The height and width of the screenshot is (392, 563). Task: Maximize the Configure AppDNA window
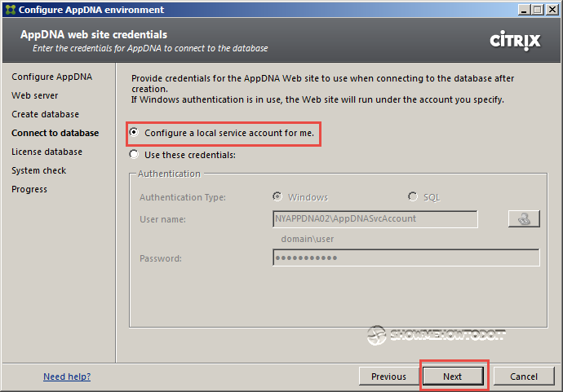coord(537,10)
